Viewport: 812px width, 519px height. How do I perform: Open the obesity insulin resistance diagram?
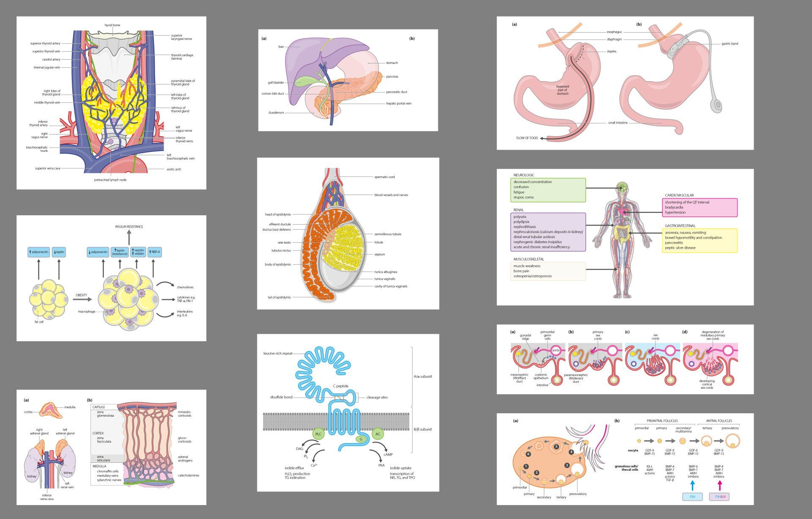pos(111,278)
